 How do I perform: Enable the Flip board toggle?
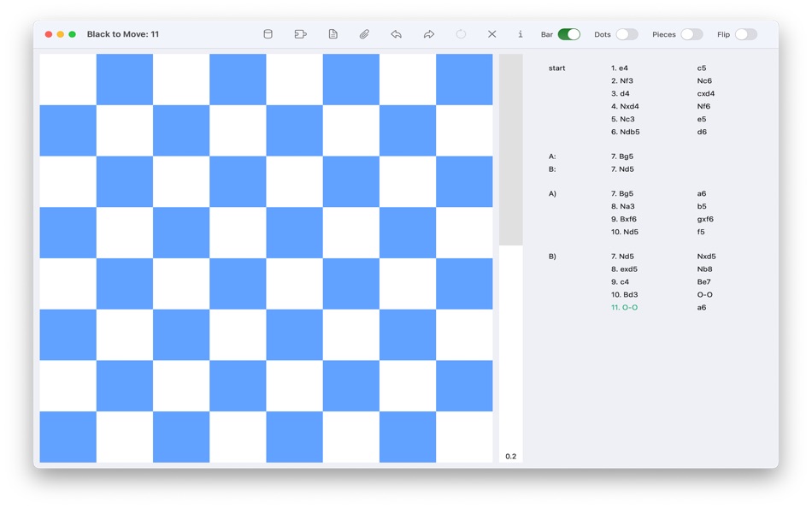pos(748,33)
